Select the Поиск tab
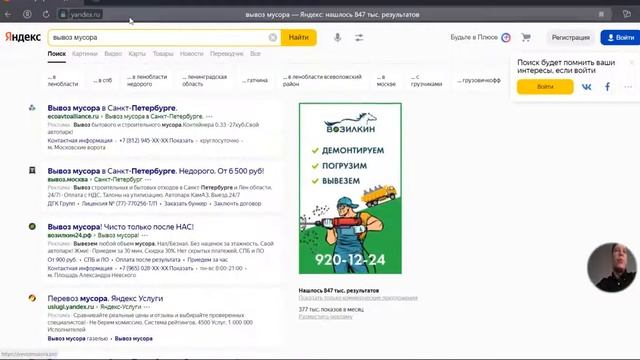The image size is (640, 360). [x=56, y=54]
